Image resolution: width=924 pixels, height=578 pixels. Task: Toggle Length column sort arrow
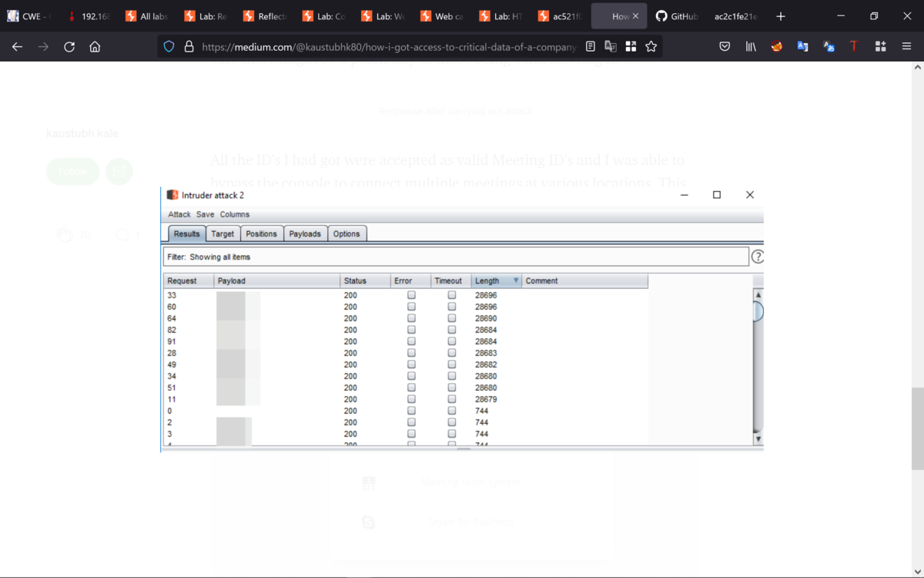click(516, 281)
